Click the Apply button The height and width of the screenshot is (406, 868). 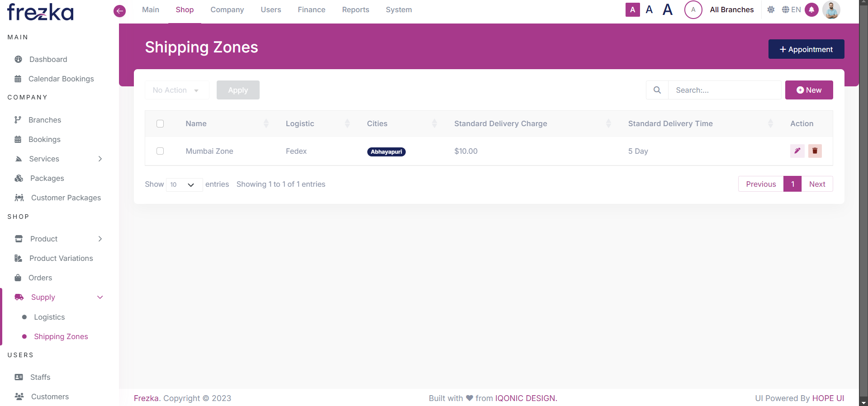(x=238, y=90)
